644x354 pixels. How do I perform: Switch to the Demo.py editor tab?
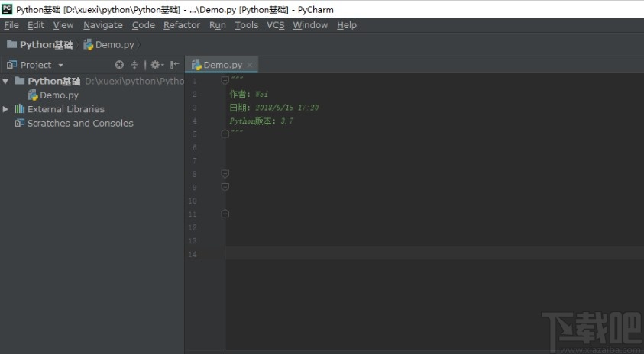click(x=222, y=65)
